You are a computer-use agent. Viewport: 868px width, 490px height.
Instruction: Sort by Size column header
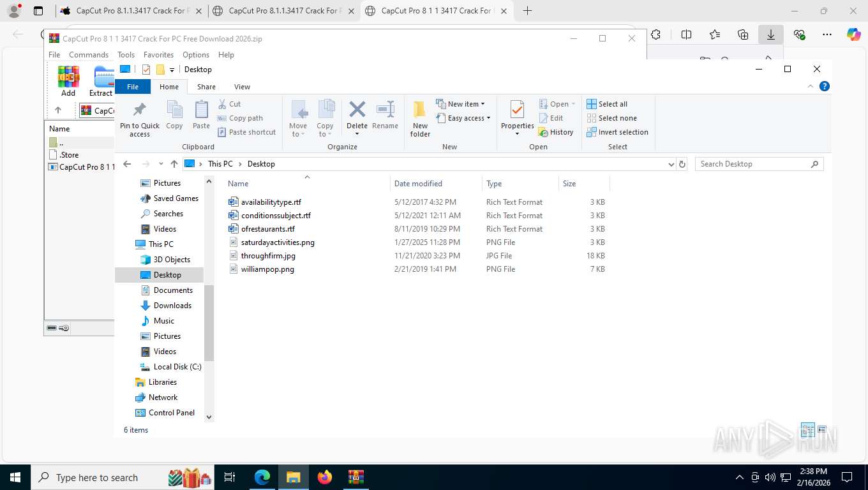(x=584, y=184)
